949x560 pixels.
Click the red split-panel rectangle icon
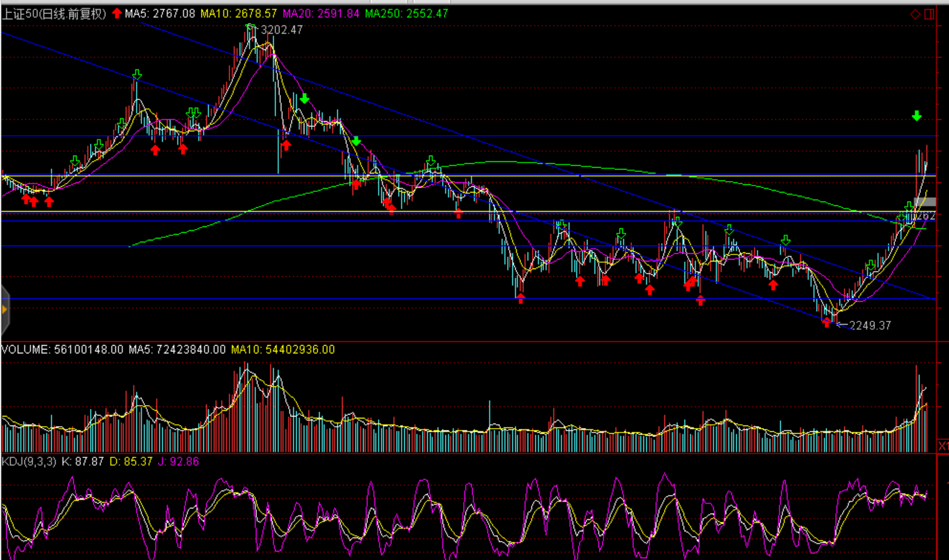click(x=929, y=14)
